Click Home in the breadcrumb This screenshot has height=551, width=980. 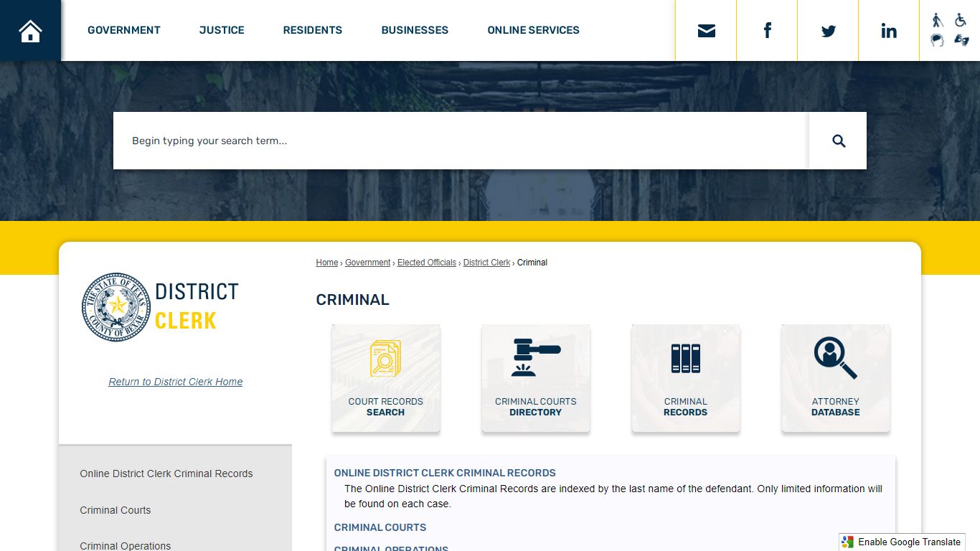click(327, 263)
